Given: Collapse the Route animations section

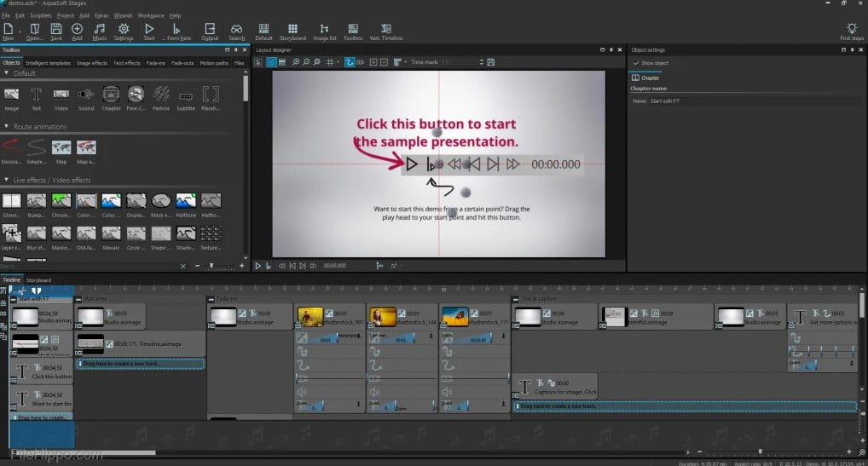Looking at the screenshot, I should click(x=6, y=127).
